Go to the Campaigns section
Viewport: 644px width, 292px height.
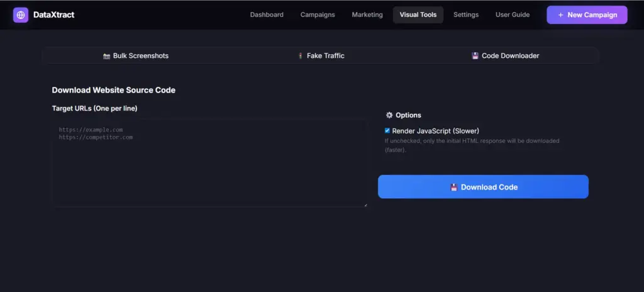(318, 15)
